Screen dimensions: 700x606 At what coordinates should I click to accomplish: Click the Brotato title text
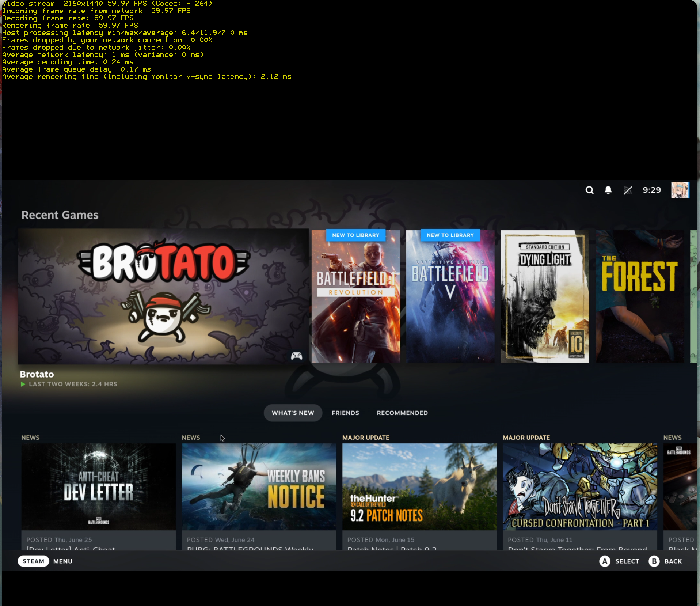pyautogui.click(x=37, y=374)
